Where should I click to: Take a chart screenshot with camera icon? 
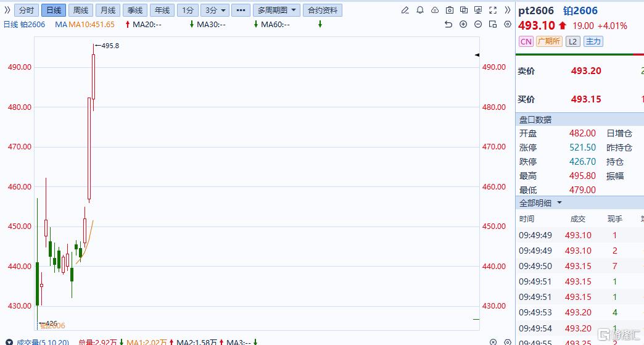point(449,10)
